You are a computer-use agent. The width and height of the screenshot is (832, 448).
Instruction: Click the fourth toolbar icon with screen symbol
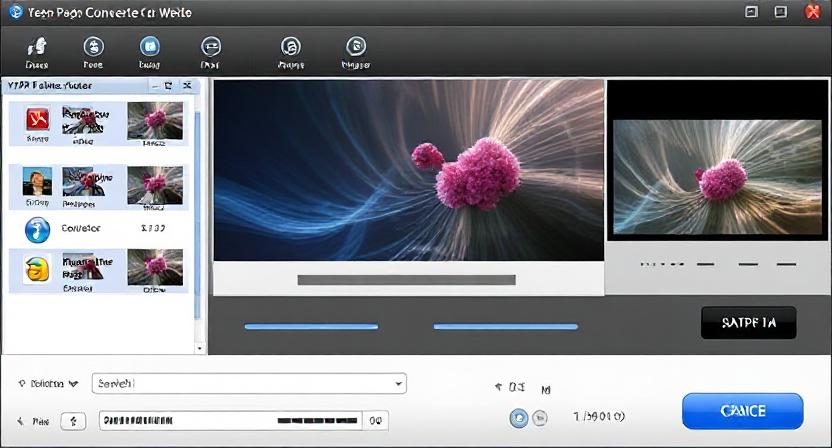pyautogui.click(x=210, y=47)
